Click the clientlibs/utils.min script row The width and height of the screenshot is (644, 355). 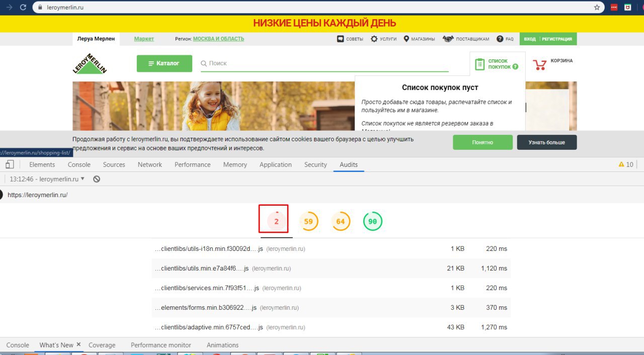[331, 269]
